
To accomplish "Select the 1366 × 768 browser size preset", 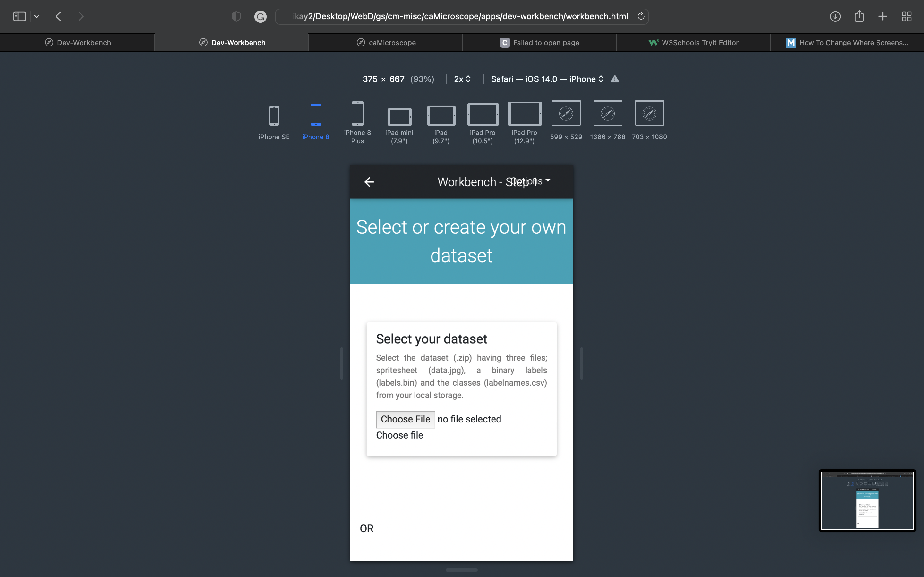I will [x=607, y=113].
